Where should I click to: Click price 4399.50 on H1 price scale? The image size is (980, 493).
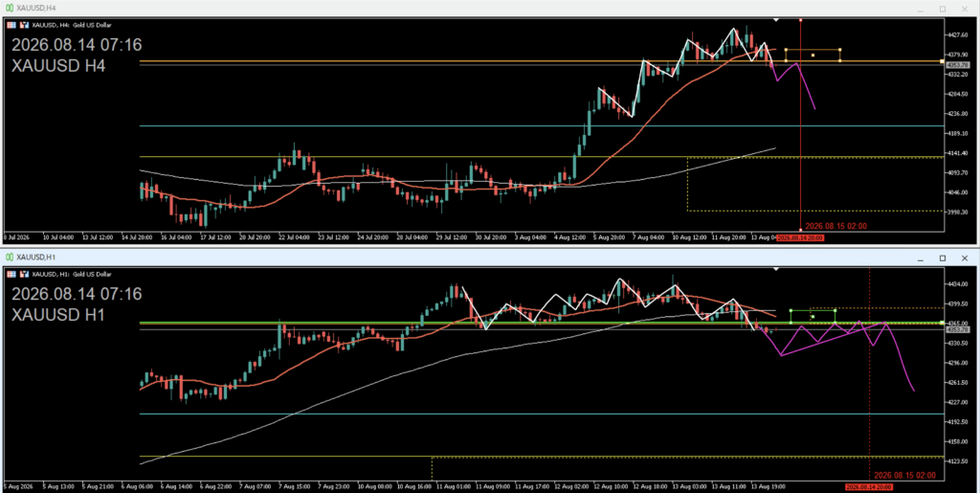pyautogui.click(x=957, y=303)
